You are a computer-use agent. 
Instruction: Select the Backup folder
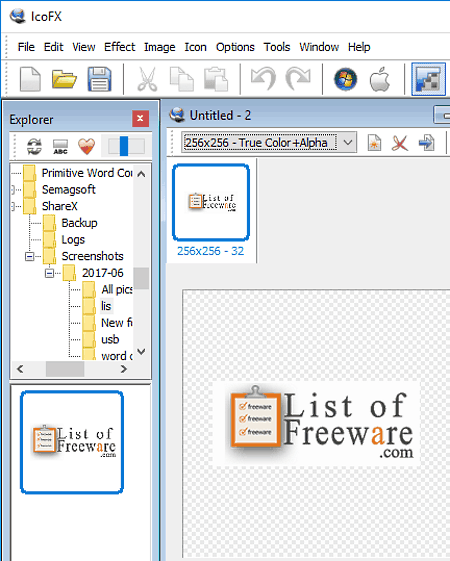[x=79, y=223]
